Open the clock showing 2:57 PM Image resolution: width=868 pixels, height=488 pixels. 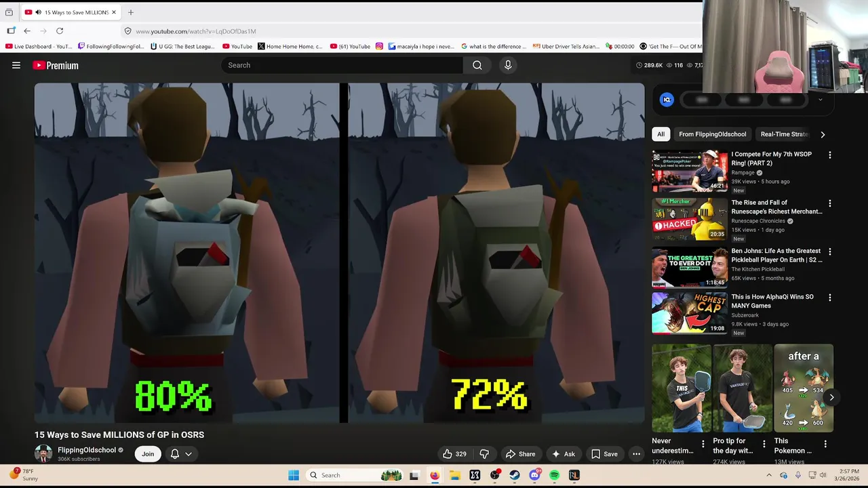(x=848, y=474)
